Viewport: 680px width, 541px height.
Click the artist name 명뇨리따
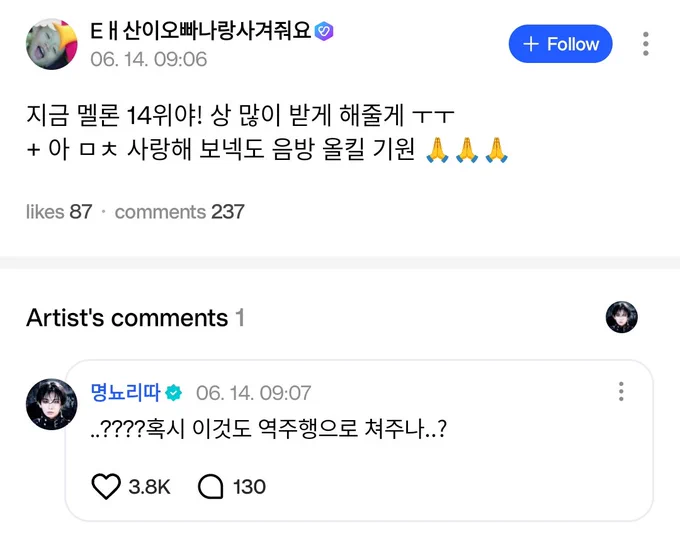(125, 392)
